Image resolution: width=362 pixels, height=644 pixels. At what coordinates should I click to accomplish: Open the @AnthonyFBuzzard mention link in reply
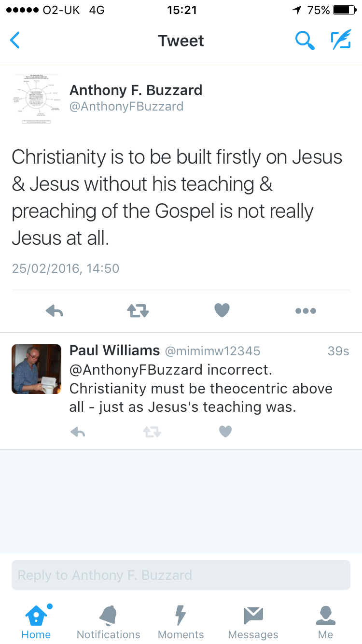coord(136,370)
